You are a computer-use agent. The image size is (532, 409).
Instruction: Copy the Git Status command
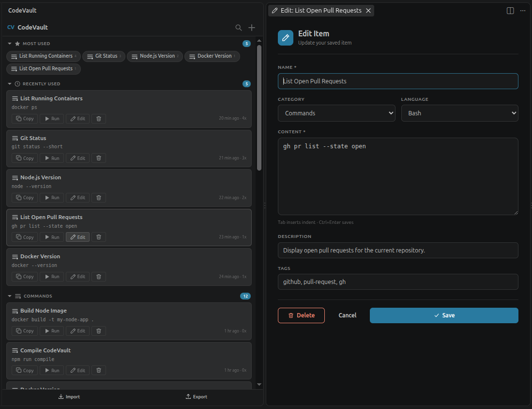point(25,158)
